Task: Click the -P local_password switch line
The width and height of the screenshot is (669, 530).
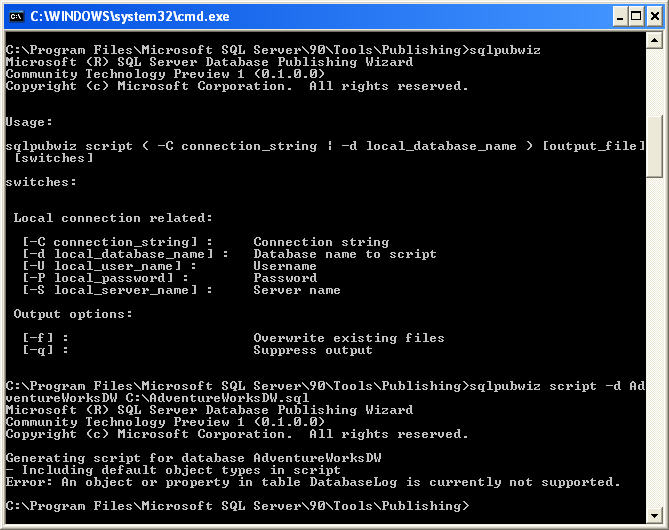Action: (x=169, y=278)
